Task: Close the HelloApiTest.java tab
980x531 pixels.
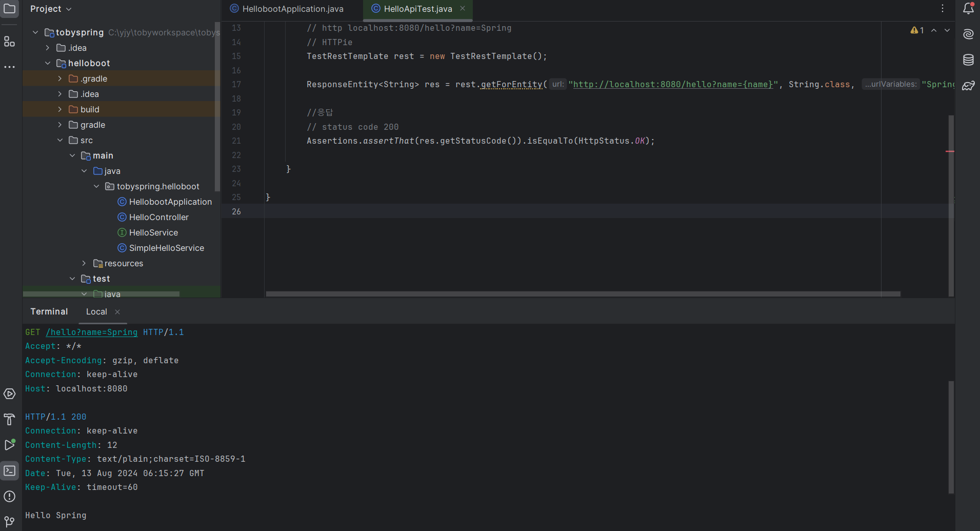Action: point(463,9)
